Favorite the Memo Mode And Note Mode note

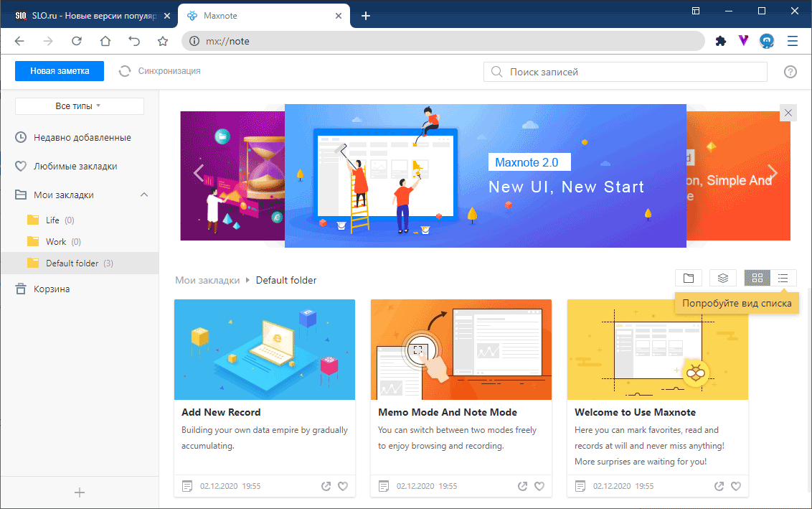[x=539, y=486]
